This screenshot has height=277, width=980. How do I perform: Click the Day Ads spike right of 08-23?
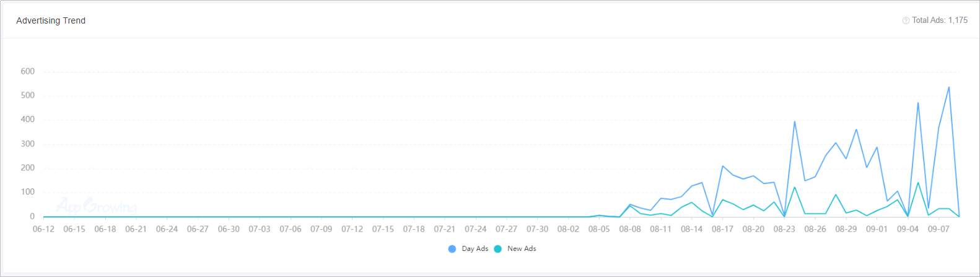[x=794, y=121]
